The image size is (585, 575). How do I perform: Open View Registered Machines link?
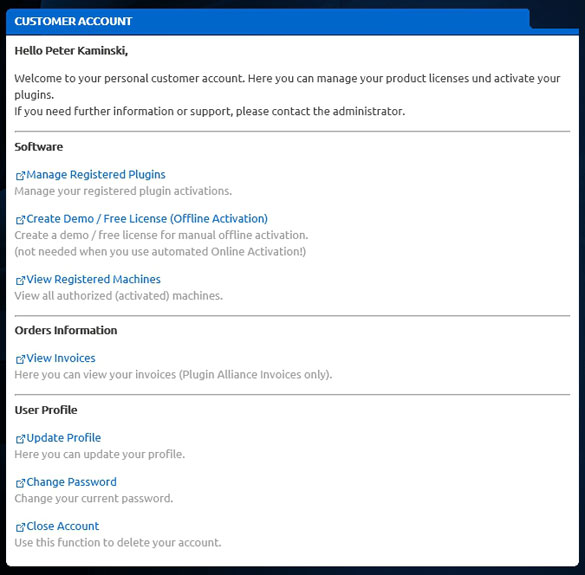tap(93, 279)
